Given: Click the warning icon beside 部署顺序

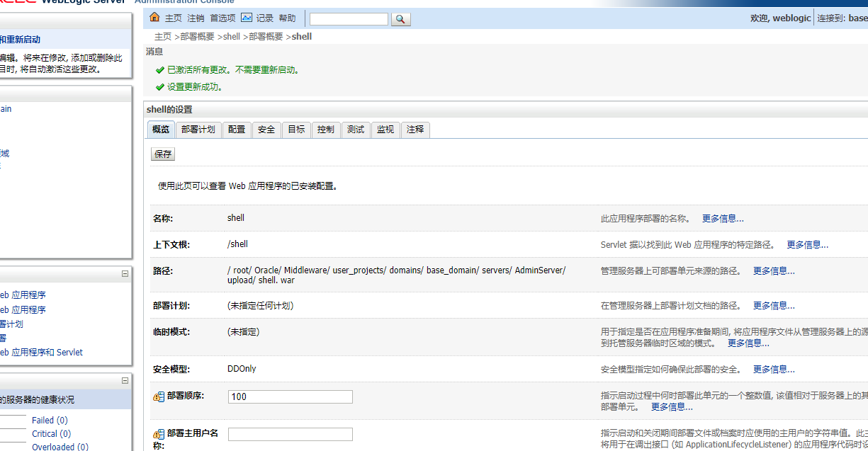Looking at the screenshot, I should pos(159,396).
